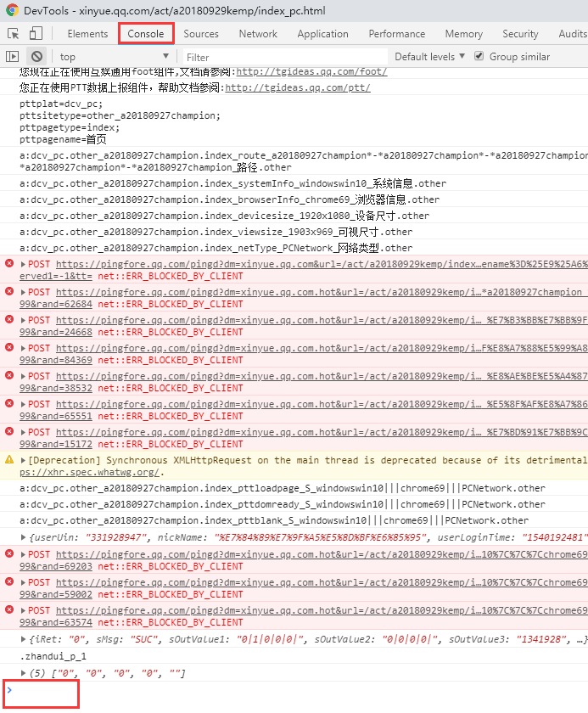Viewport: 588px width, 713px height.
Task: Expand the Deprecation warning message
Action: point(23,460)
